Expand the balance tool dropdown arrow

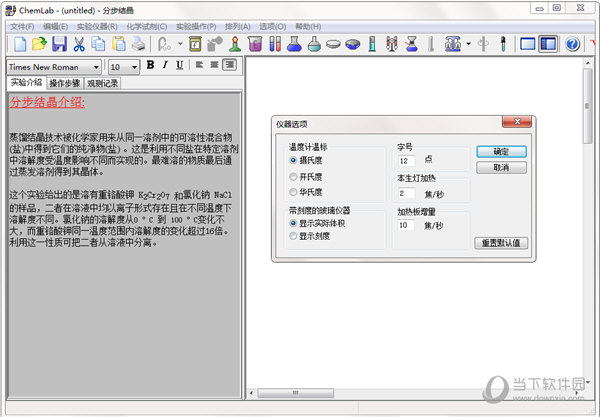coord(468,44)
